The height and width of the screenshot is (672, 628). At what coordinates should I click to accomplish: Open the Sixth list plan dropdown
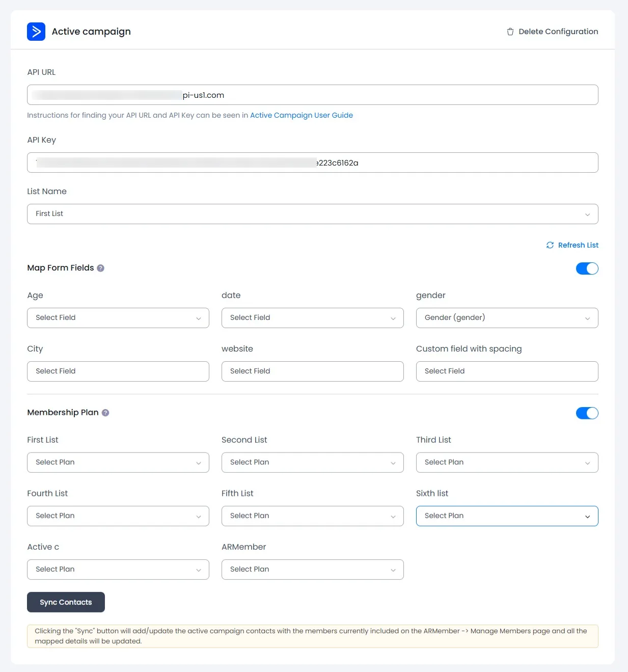click(x=507, y=516)
